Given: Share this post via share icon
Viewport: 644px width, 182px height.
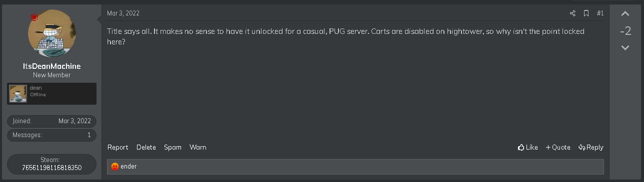Looking at the screenshot, I should coord(573,13).
